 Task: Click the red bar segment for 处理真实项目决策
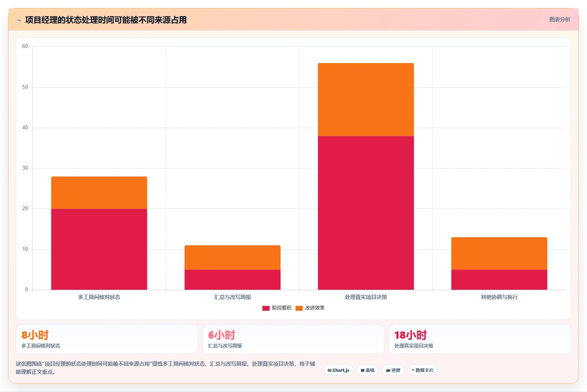(x=366, y=213)
